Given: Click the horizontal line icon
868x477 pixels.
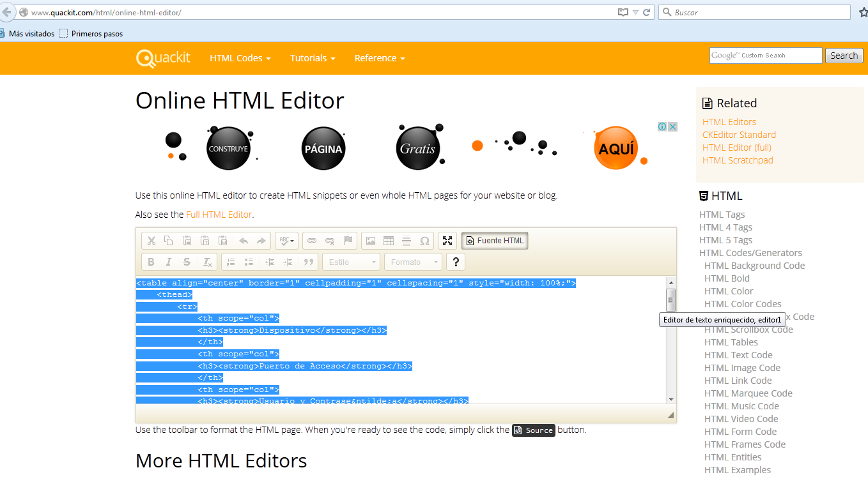Looking at the screenshot, I should coord(407,241).
